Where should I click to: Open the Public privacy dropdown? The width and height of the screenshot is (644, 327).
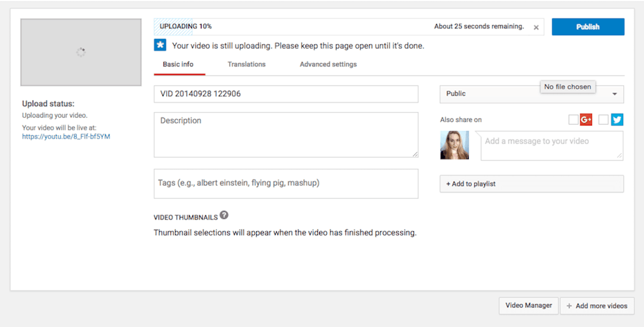[531, 94]
